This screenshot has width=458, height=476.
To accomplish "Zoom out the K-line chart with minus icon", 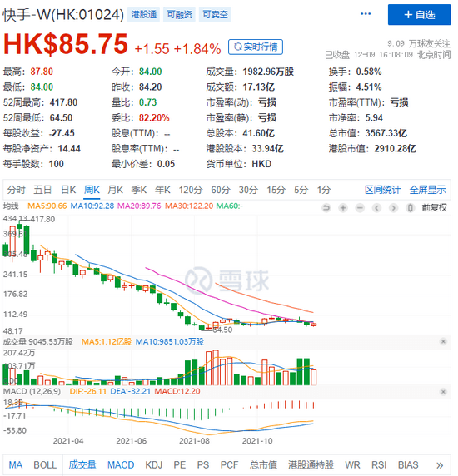I will pyautogui.click(x=360, y=208).
